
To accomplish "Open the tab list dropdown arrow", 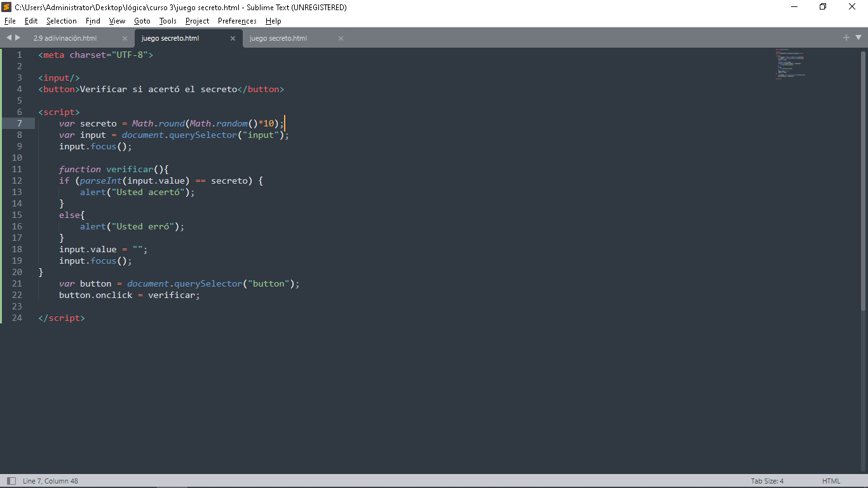I will [x=858, y=38].
